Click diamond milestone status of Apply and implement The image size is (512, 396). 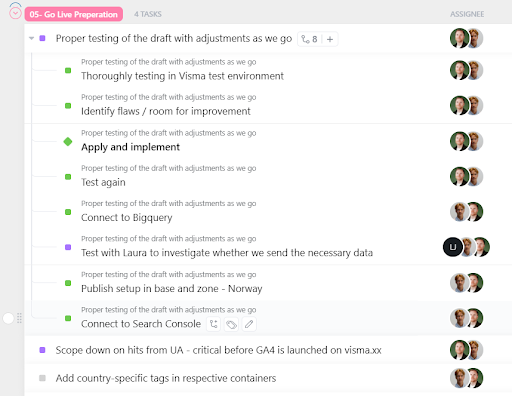point(68,141)
